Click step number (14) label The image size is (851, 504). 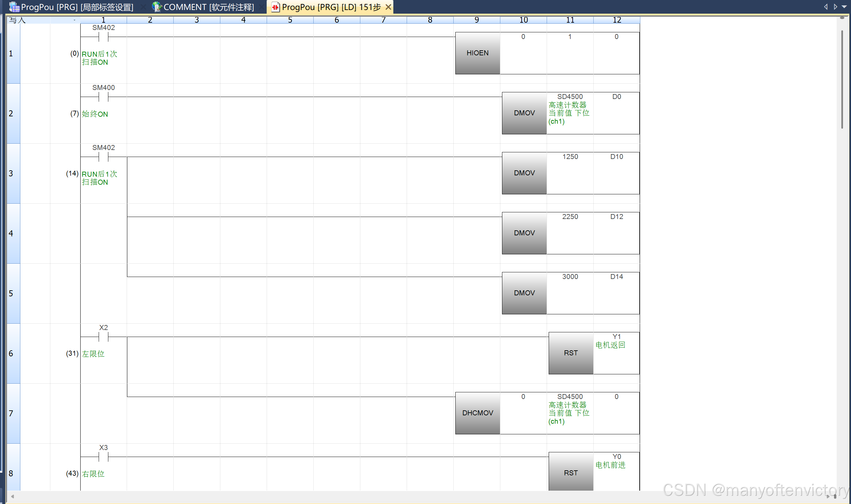tap(72, 173)
